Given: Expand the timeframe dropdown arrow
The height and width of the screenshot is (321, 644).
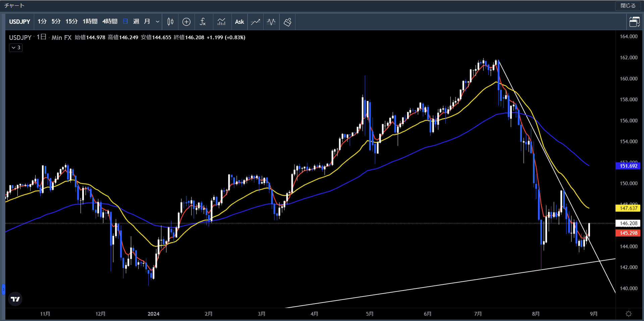Looking at the screenshot, I should 157,22.
